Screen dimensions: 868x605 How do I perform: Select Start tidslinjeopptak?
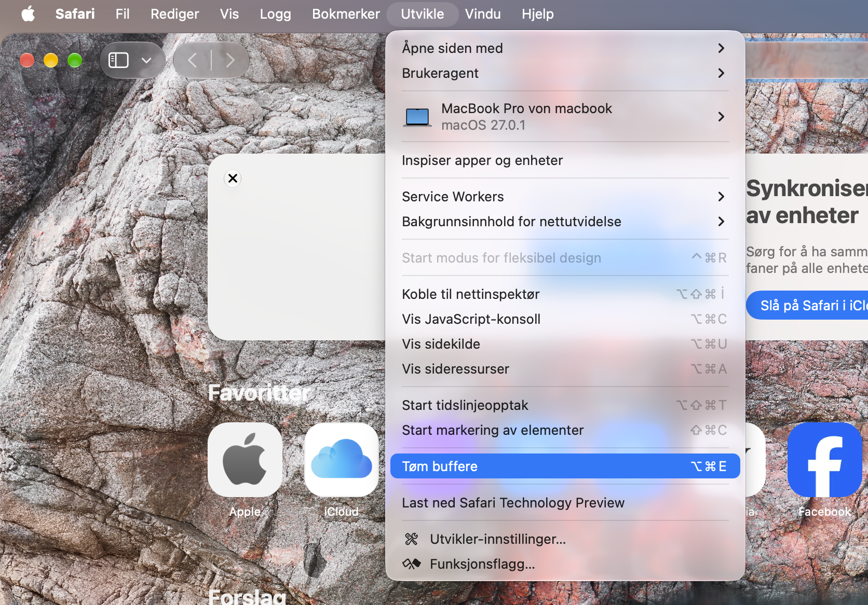(565, 405)
